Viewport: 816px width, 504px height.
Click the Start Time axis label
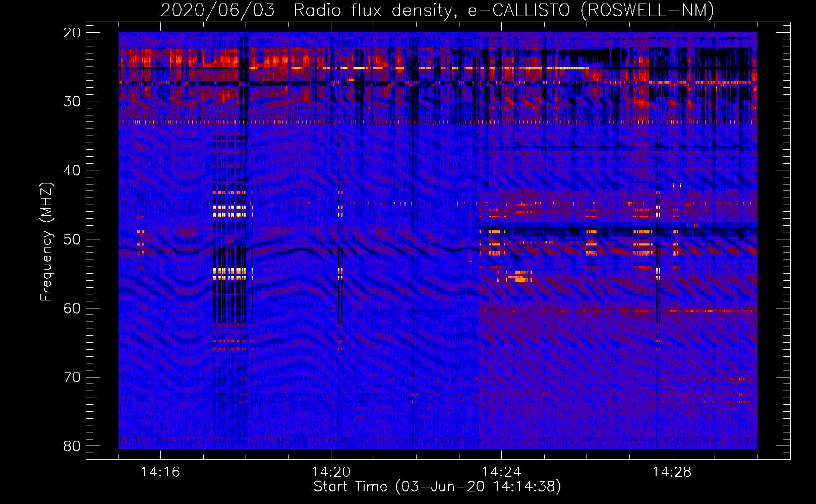click(x=437, y=487)
